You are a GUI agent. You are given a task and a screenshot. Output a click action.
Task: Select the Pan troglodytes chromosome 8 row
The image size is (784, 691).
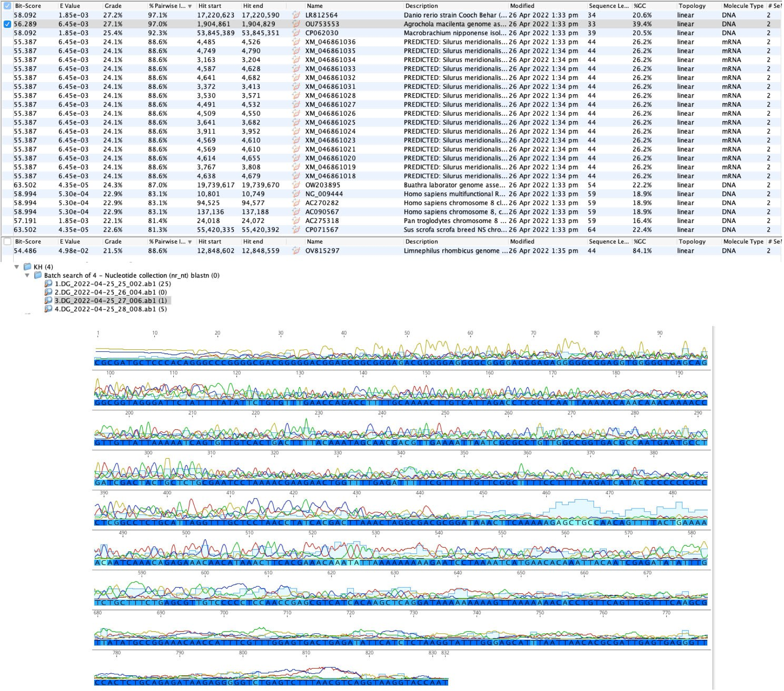point(392,221)
